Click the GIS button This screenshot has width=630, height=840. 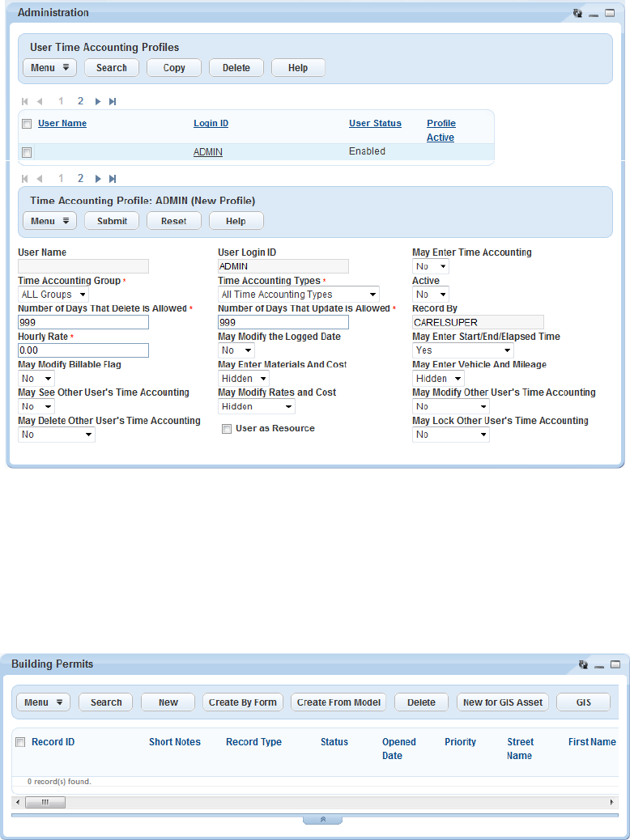coord(583,702)
